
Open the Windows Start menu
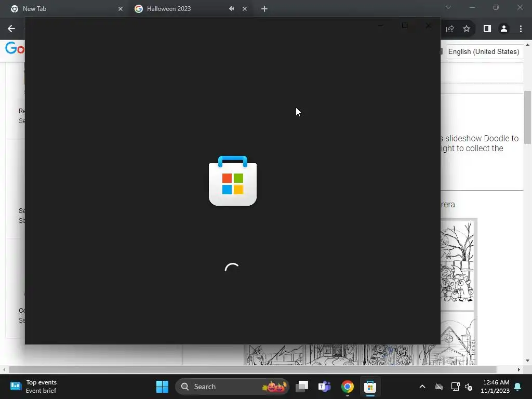162,387
